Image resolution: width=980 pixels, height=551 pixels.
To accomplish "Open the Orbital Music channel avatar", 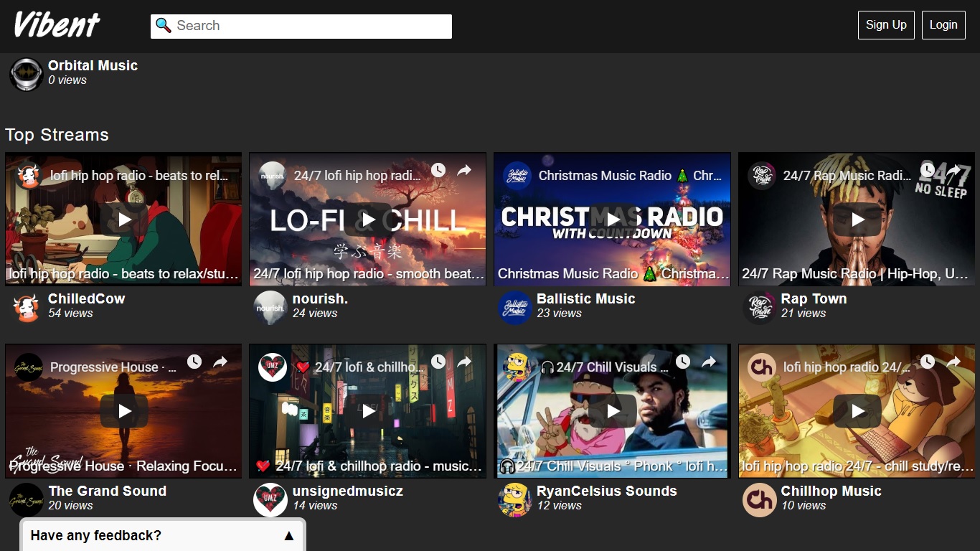I will [x=27, y=74].
